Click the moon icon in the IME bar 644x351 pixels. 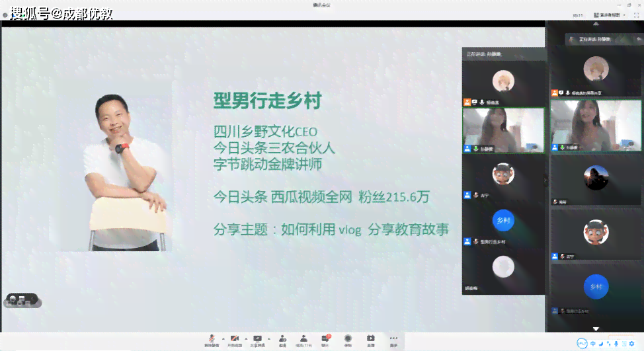(x=601, y=344)
